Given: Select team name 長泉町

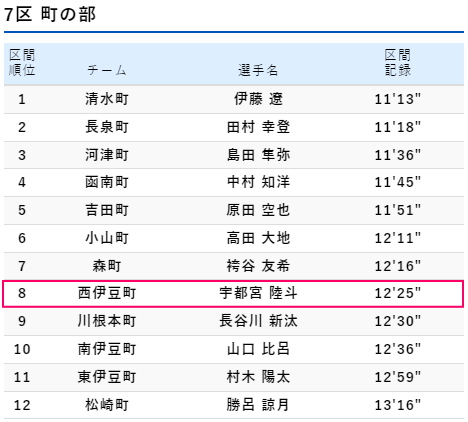Looking at the screenshot, I should (107, 127).
